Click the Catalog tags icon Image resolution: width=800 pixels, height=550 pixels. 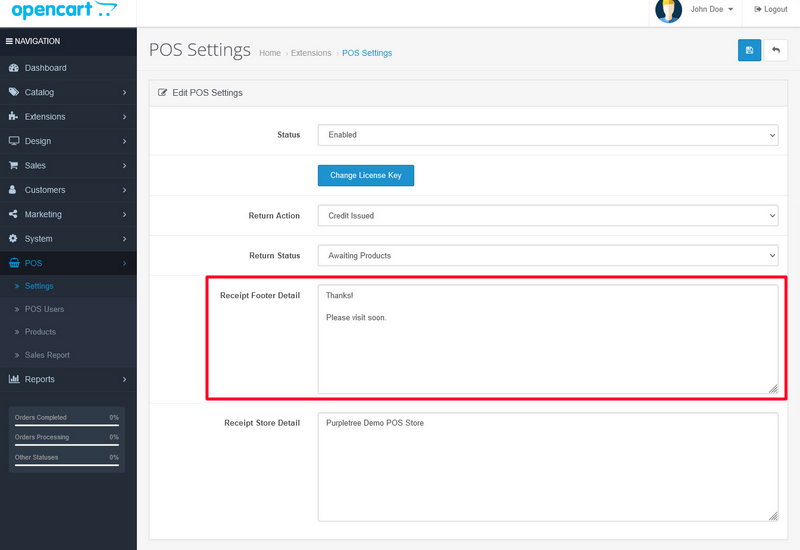coord(14,92)
